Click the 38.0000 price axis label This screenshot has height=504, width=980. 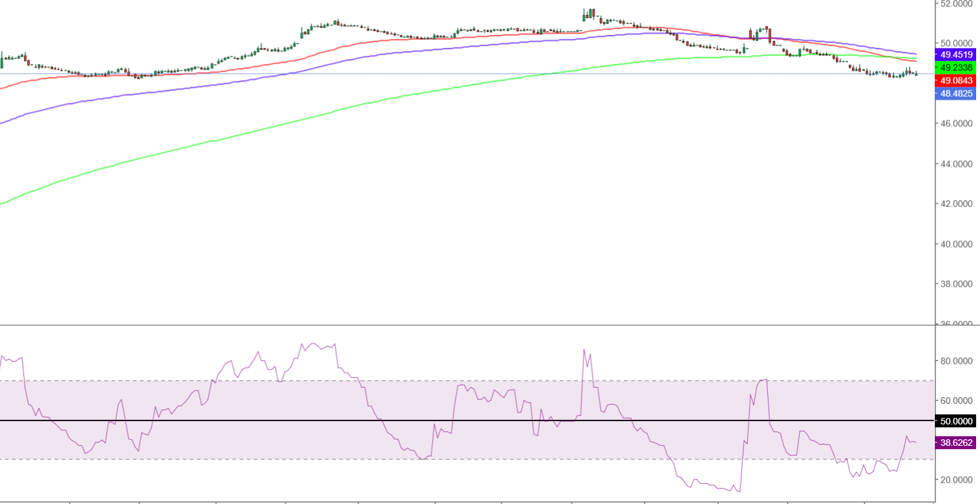tap(957, 284)
